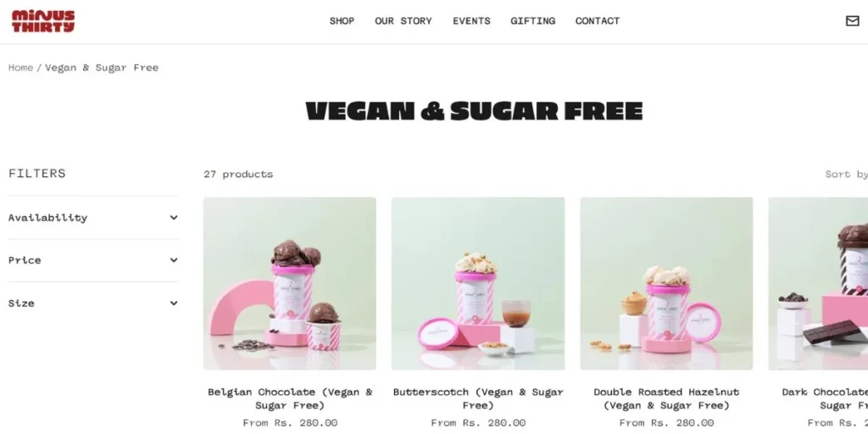Click Belgian Chocolate (Vegan & Sugar Free) title
Screen dimensions: 868x434
[290, 398]
